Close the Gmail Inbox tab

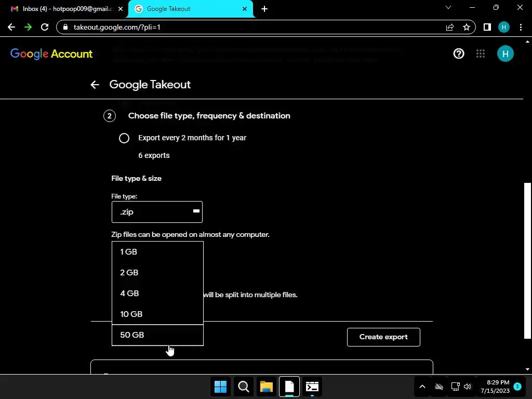pyautogui.click(x=121, y=9)
